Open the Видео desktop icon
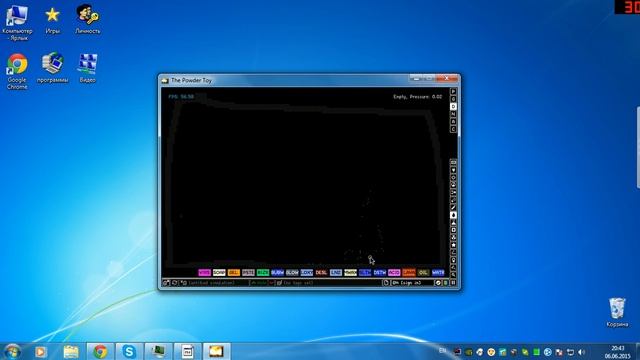 (88, 67)
